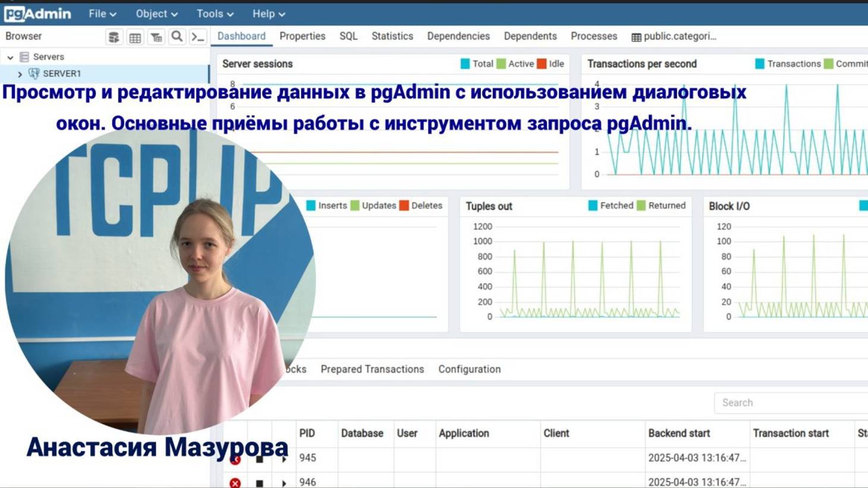Click the Inserts legend swatch

311,206
